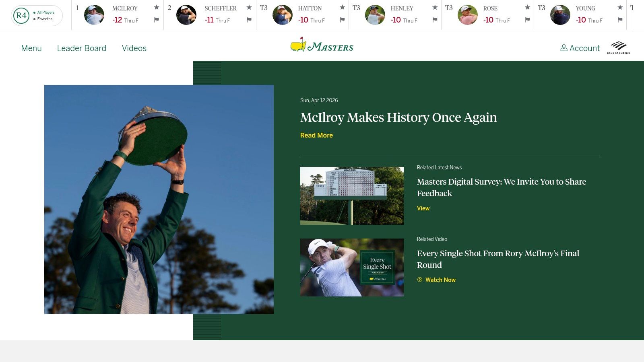Favorite McIlroy with the star icon
This screenshot has width=644, height=362.
point(157,7)
